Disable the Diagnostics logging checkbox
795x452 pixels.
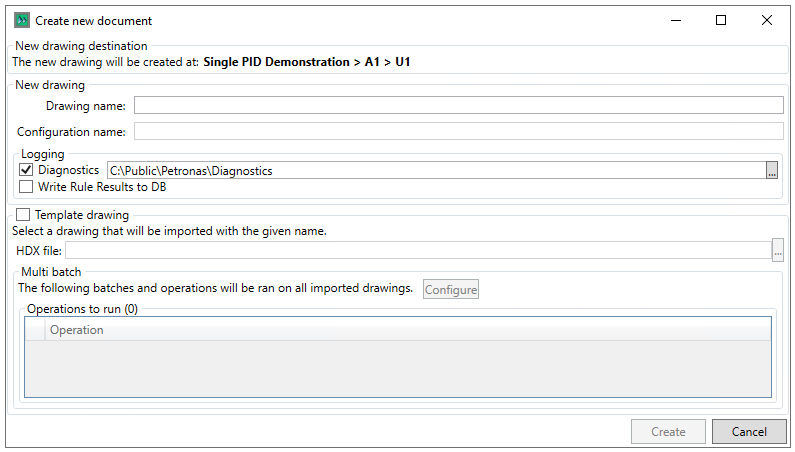coord(26,171)
